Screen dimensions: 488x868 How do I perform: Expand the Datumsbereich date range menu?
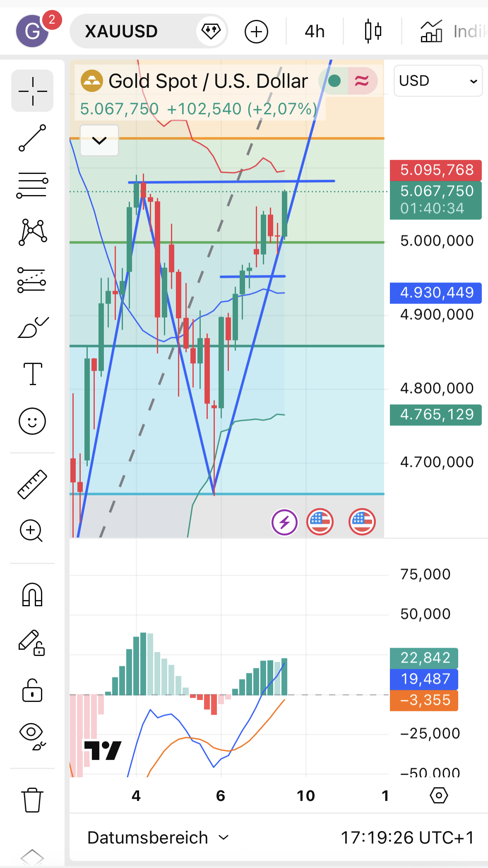point(158,838)
